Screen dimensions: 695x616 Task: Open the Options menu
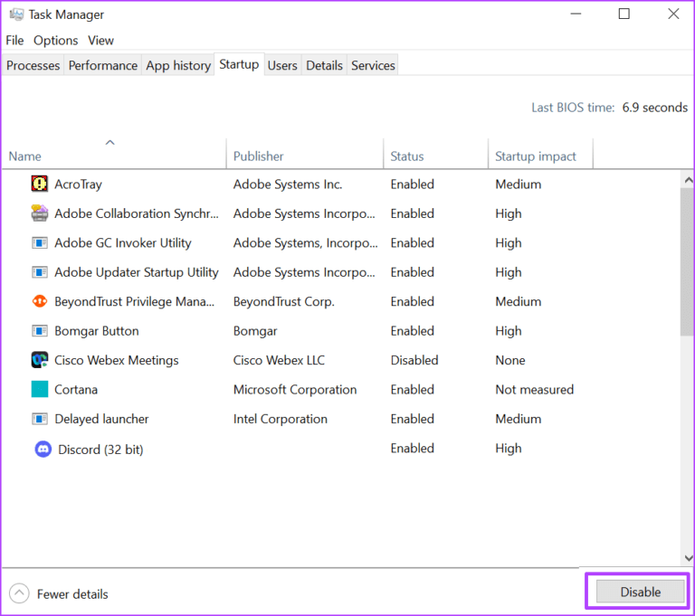point(56,41)
